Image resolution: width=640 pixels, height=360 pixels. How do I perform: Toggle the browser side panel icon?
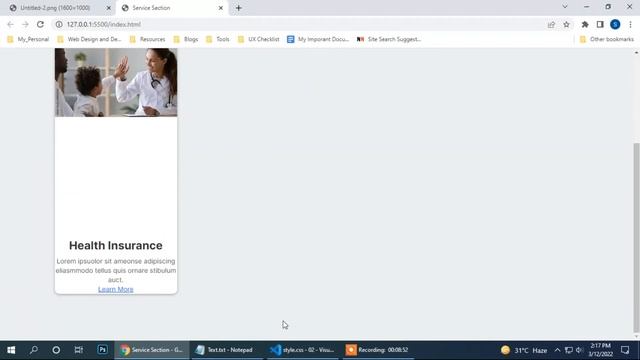click(x=600, y=24)
